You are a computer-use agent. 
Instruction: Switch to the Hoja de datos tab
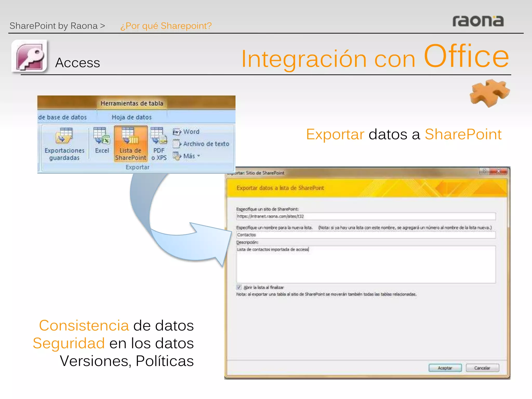click(132, 117)
